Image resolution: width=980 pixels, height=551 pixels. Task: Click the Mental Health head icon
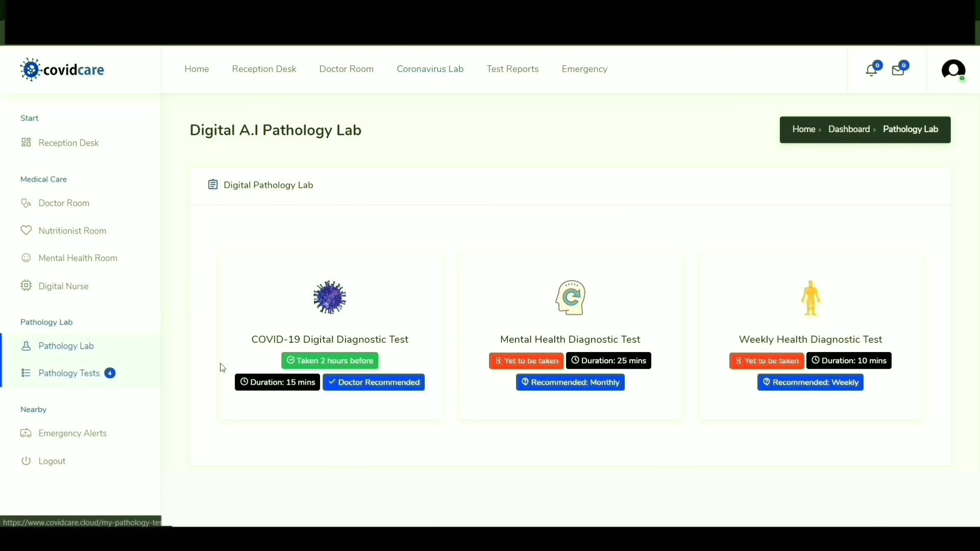click(570, 297)
